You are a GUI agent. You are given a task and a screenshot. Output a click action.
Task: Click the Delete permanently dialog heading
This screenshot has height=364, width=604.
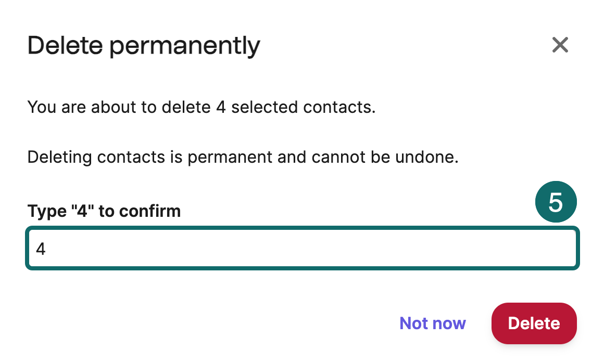[143, 46]
